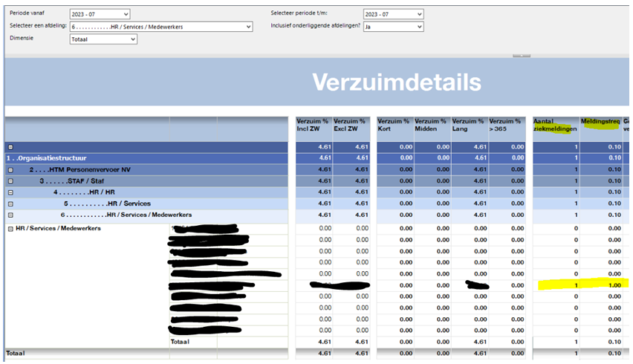
Task: Collapse the HR / Services / Medewerkers detail group
Action: [11, 229]
